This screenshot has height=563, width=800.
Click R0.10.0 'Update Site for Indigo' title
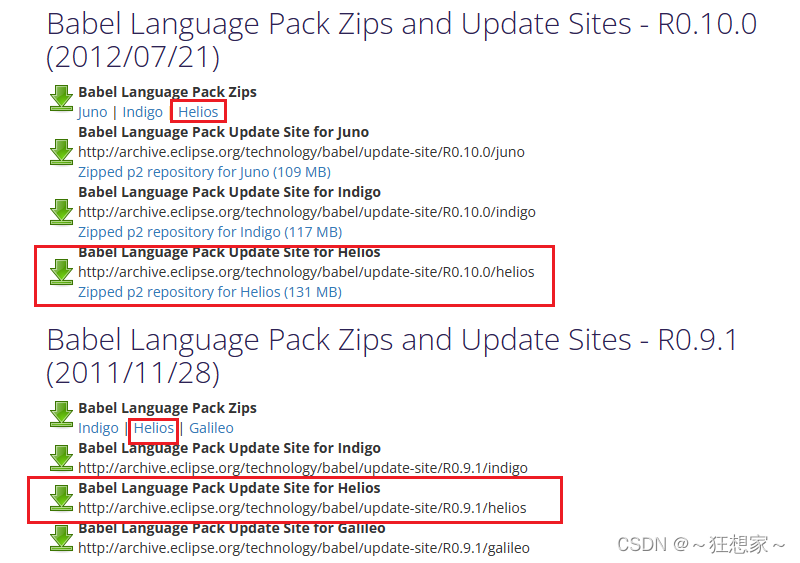[229, 192]
